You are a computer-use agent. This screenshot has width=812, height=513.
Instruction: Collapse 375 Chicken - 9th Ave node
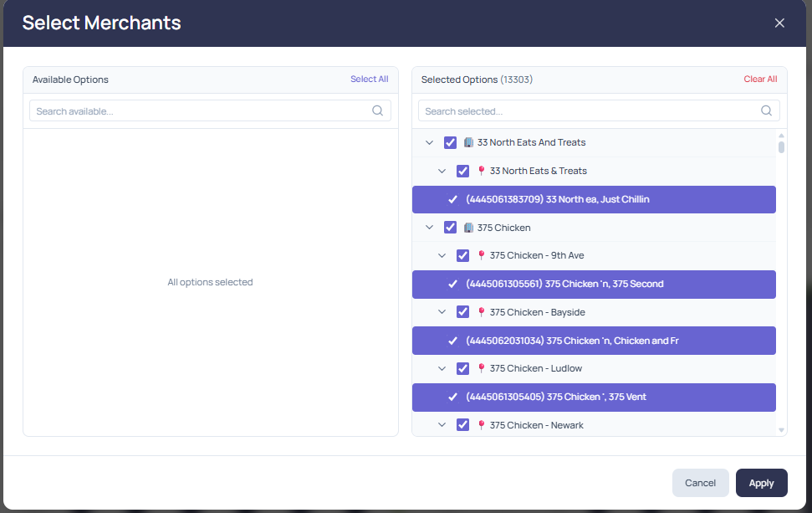[442, 255]
